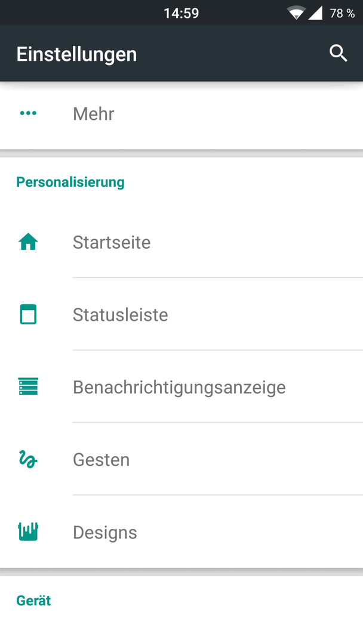363x644 pixels.
Task: Open Statusleiste settings
Action: [181, 314]
